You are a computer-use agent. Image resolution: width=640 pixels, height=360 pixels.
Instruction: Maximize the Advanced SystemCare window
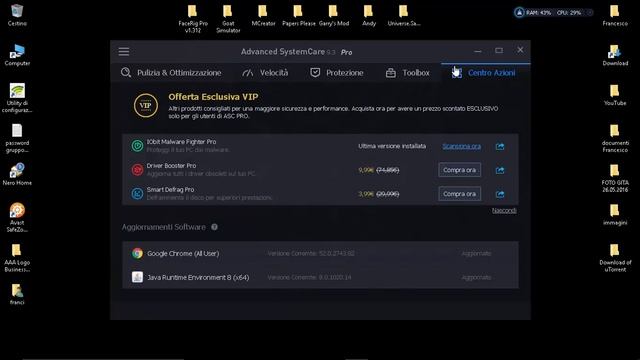[x=499, y=50]
